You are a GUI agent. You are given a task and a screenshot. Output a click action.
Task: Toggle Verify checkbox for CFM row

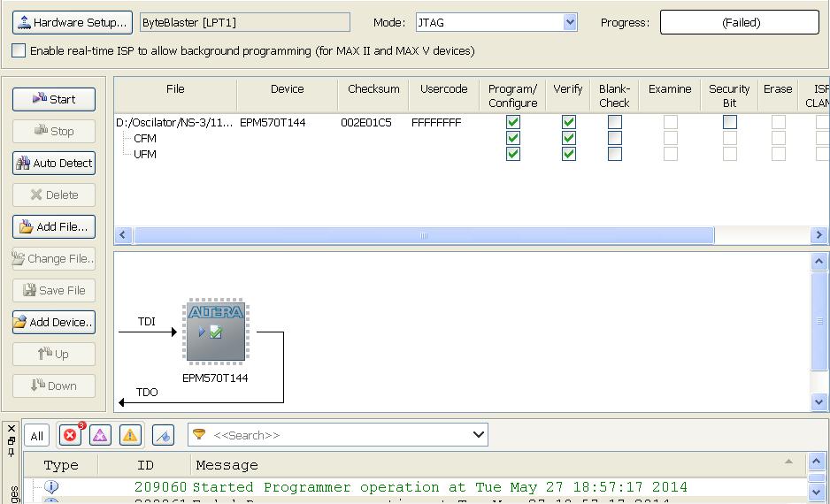tap(568, 138)
